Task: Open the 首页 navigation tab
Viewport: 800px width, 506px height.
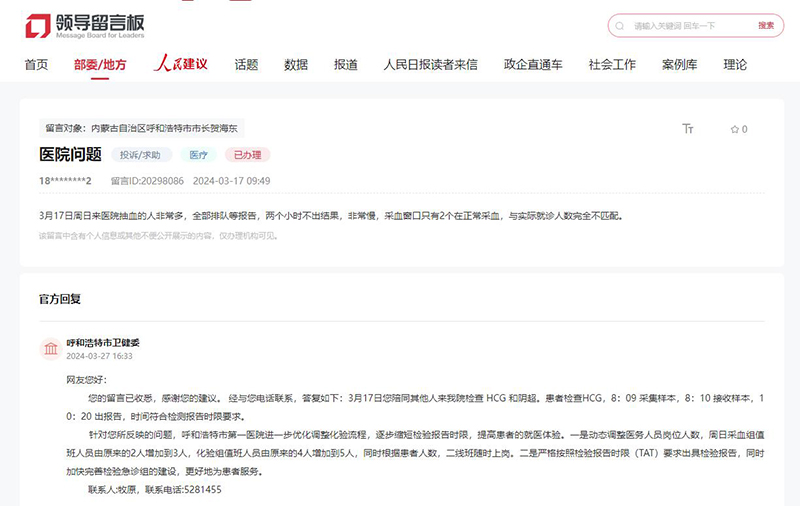Action: tap(36, 65)
